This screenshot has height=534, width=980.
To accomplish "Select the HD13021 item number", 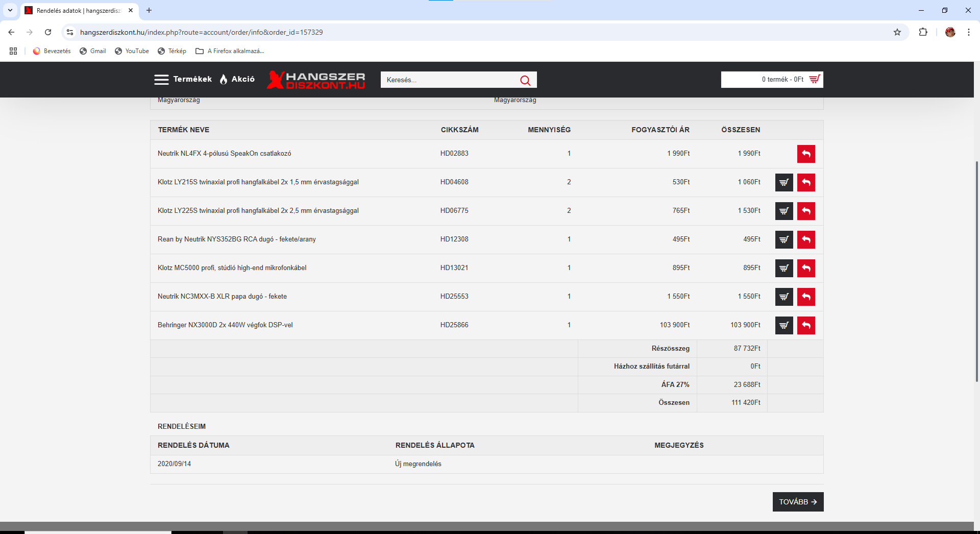I will coord(454,268).
